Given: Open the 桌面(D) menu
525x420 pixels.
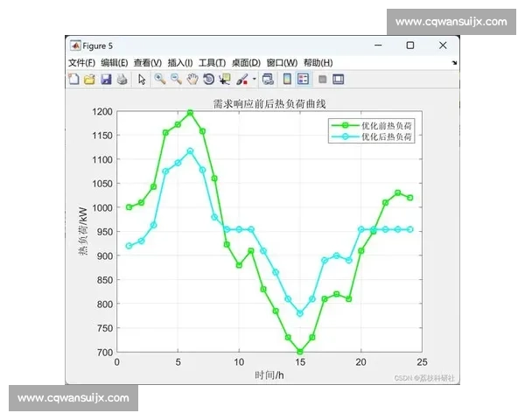Looking at the screenshot, I should 246,63.
